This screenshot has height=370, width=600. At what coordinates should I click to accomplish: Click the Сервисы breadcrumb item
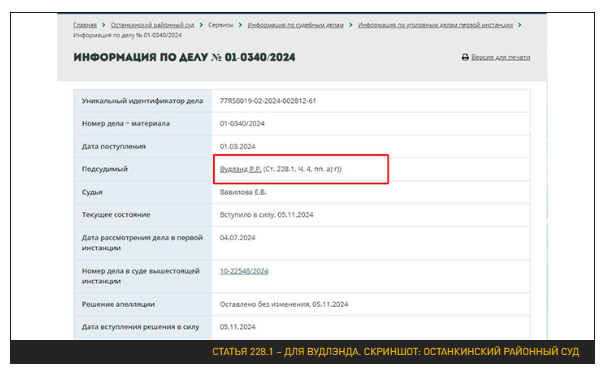[x=221, y=25]
